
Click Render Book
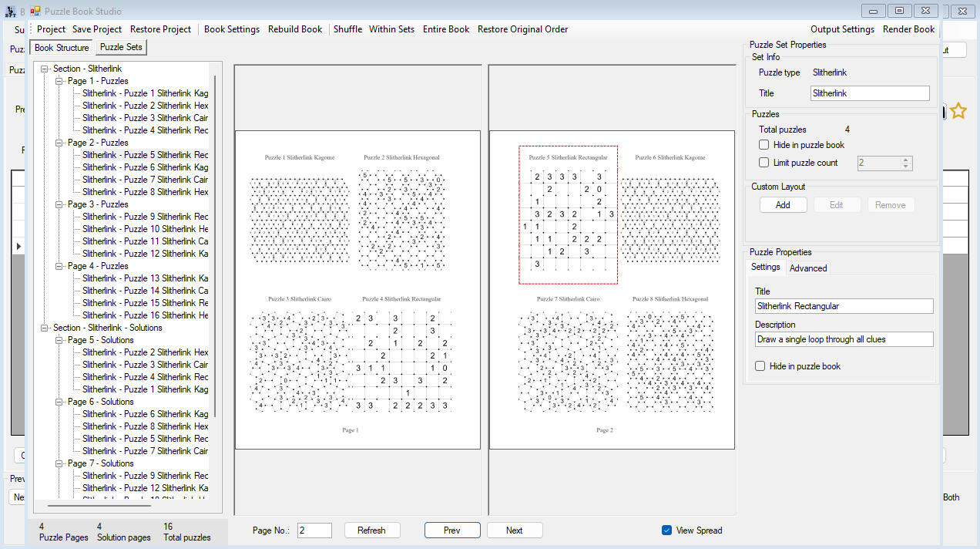[x=909, y=29]
